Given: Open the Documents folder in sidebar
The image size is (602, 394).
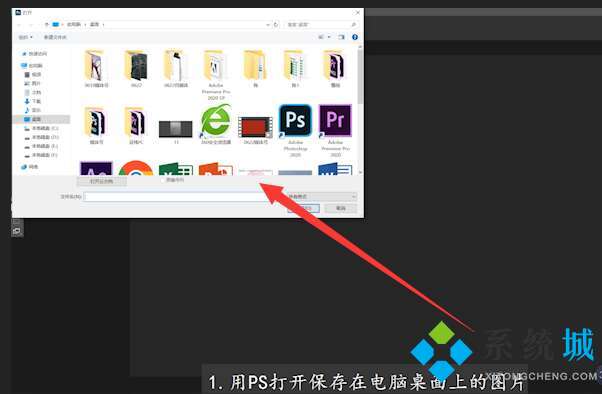Looking at the screenshot, I should pos(33,93).
